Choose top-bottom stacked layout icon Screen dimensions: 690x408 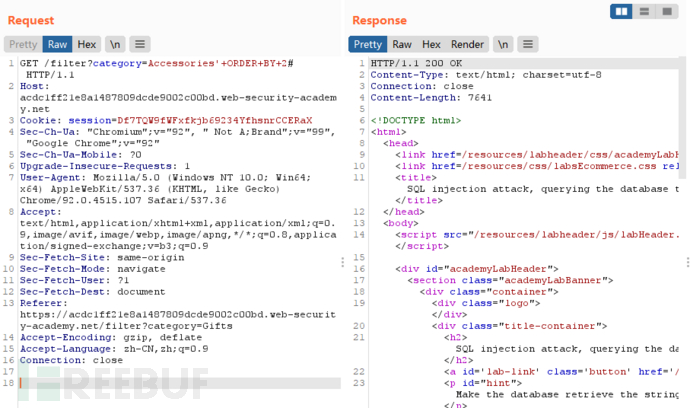644,11
